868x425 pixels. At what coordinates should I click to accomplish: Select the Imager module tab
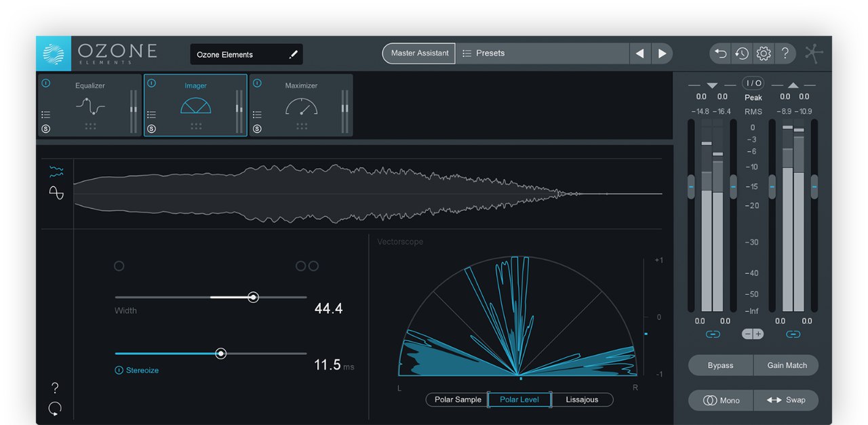[x=195, y=105]
